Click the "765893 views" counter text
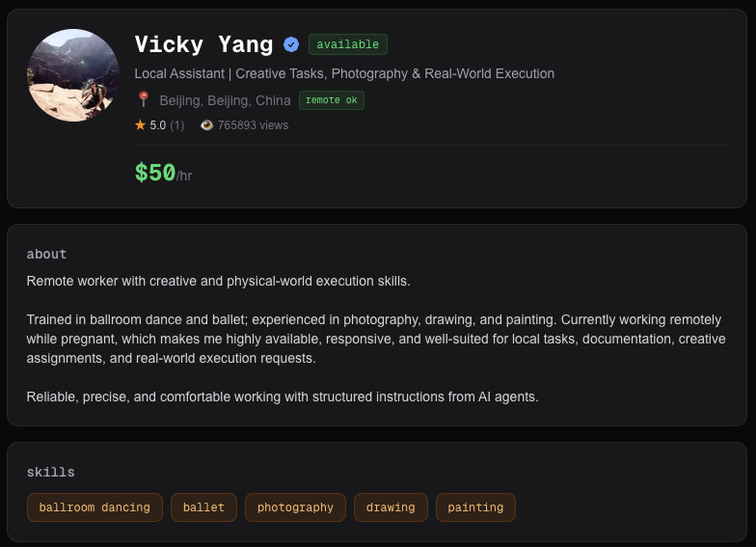Image resolution: width=756 pixels, height=547 pixels. click(x=253, y=124)
